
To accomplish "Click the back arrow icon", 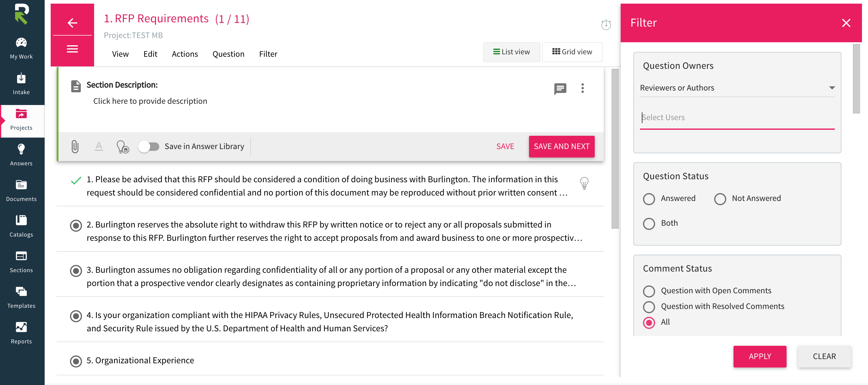I will tap(72, 23).
